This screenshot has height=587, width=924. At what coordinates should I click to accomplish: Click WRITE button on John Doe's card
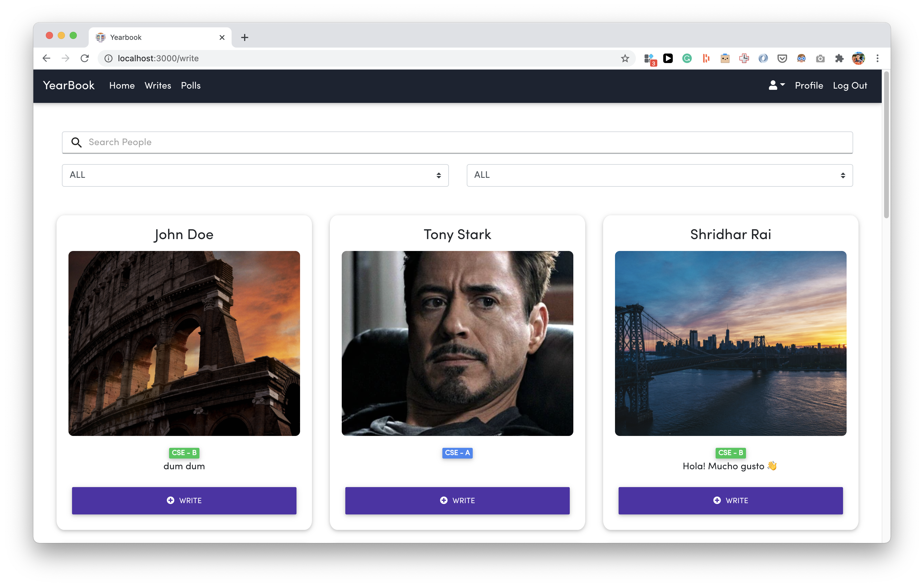pos(184,500)
